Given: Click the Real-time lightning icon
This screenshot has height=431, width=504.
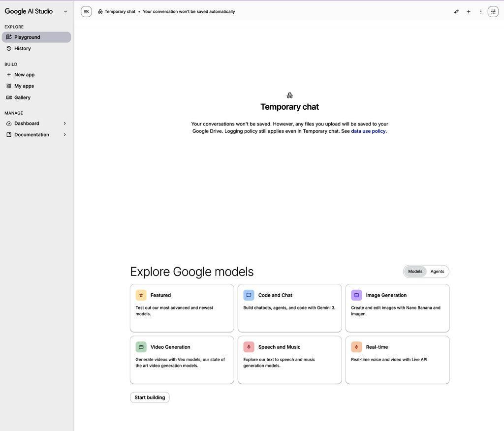Looking at the screenshot, I should 356,347.
